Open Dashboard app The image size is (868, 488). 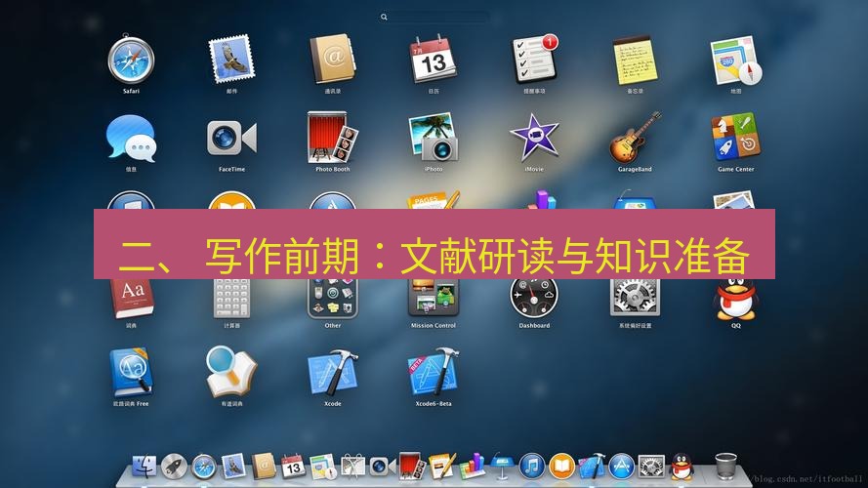[534, 299]
